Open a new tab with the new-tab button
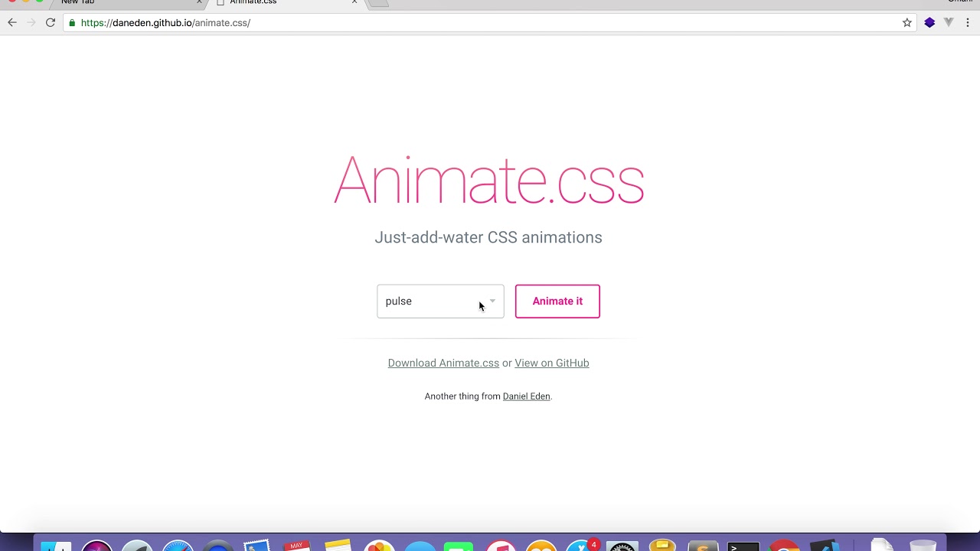Screen dimensions: 980x551 (x=379, y=2)
